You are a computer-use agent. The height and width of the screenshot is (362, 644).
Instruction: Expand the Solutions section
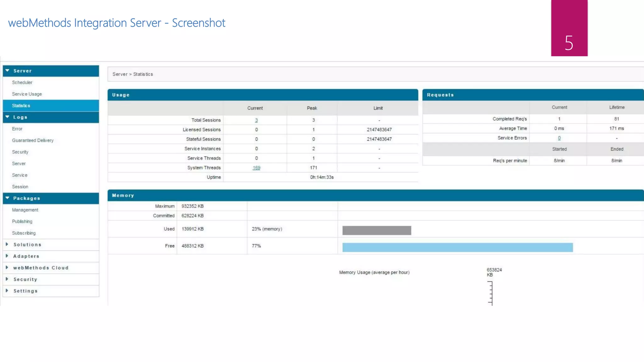click(7, 244)
